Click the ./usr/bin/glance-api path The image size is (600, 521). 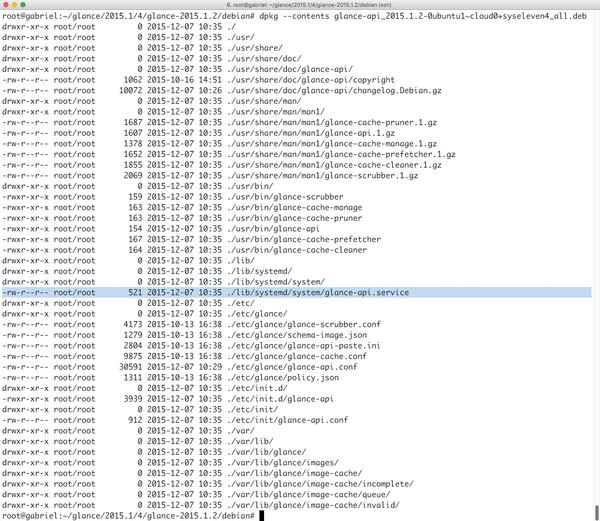[x=273, y=229]
